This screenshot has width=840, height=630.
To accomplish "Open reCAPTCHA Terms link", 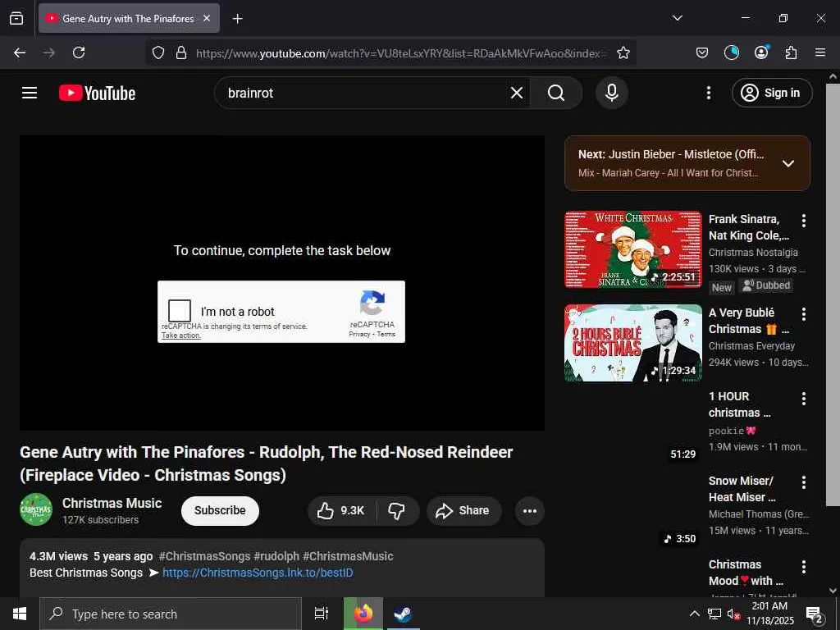I will point(386,334).
